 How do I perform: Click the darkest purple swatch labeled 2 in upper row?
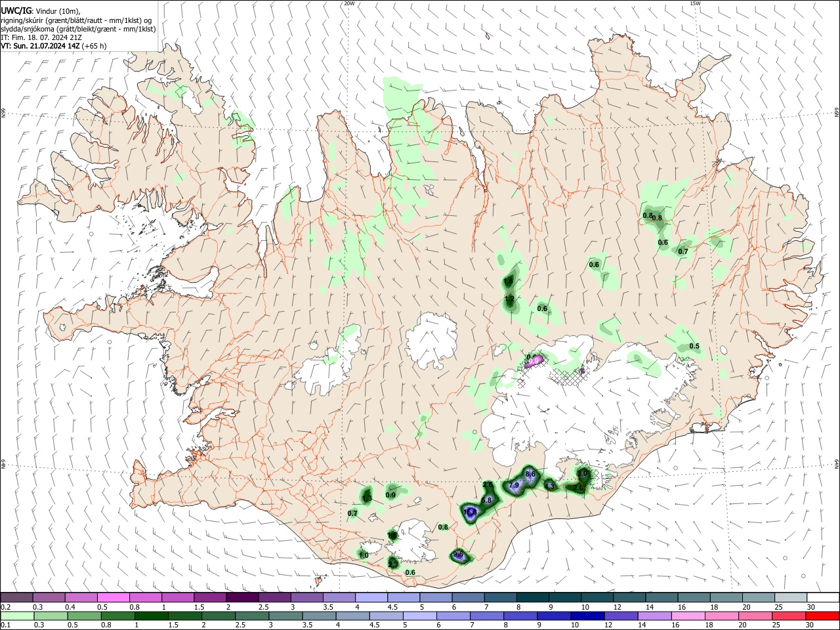click(242, 598)
